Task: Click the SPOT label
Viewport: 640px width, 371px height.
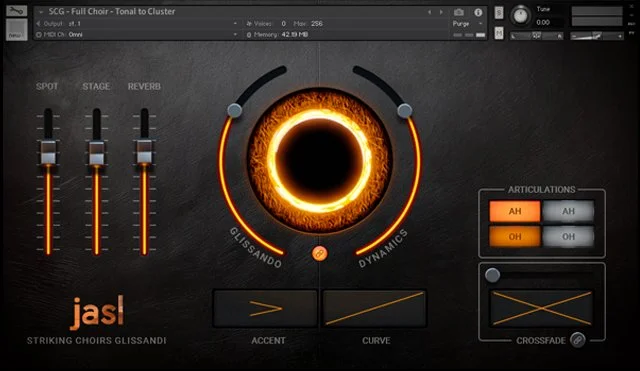Action: click(x=47, y=87)
